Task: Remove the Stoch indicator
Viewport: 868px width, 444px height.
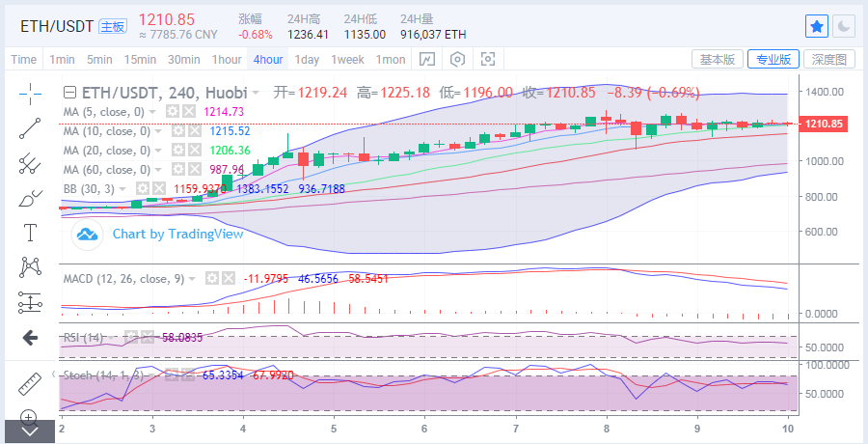Action: pos(187,375)
